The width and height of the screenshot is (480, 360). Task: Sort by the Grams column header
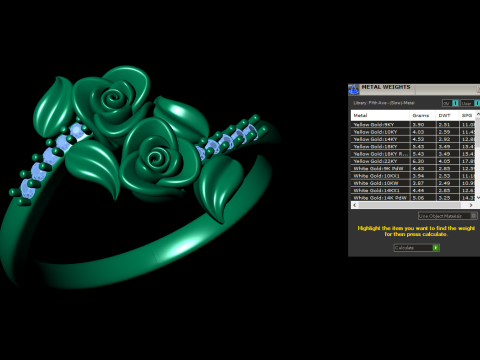(x=423, y=115)
